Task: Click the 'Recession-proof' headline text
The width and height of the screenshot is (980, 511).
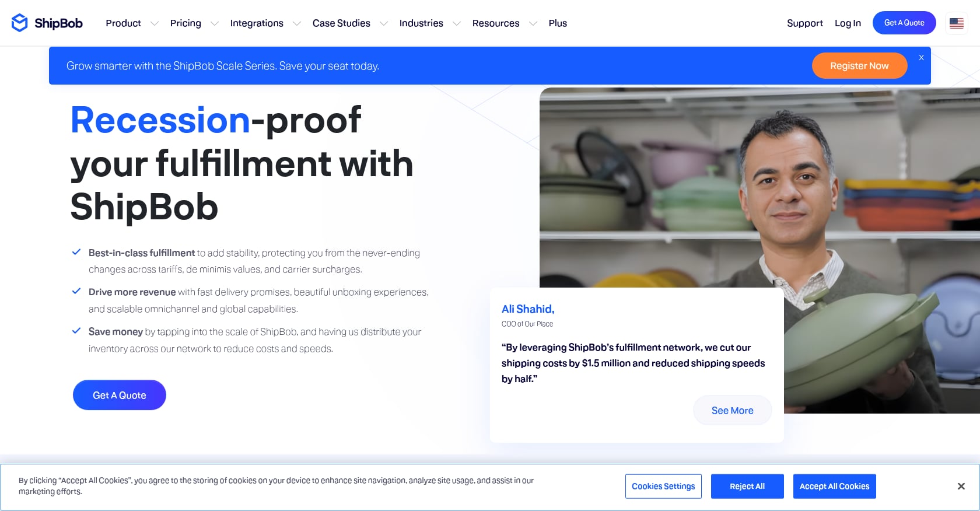Action: 216,120
